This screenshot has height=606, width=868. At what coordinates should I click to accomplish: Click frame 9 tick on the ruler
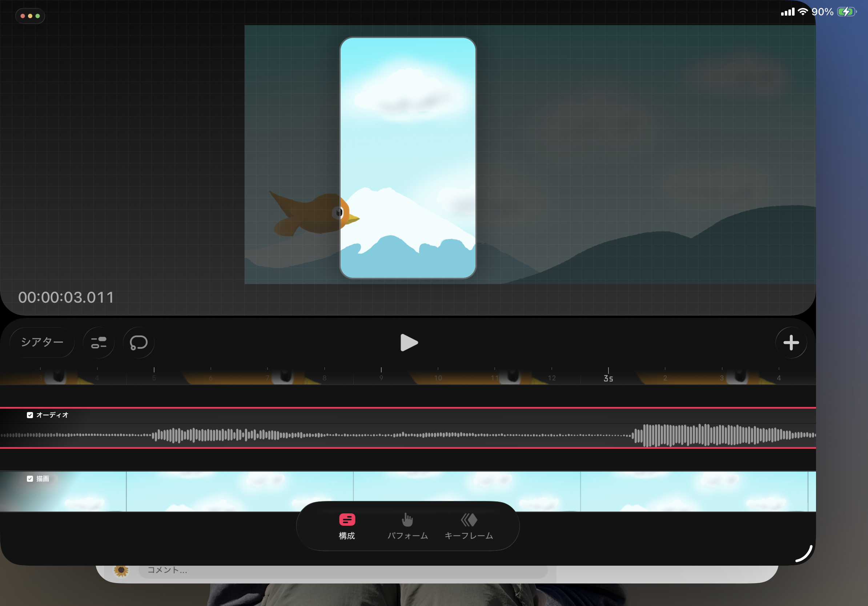pos(381,376)
